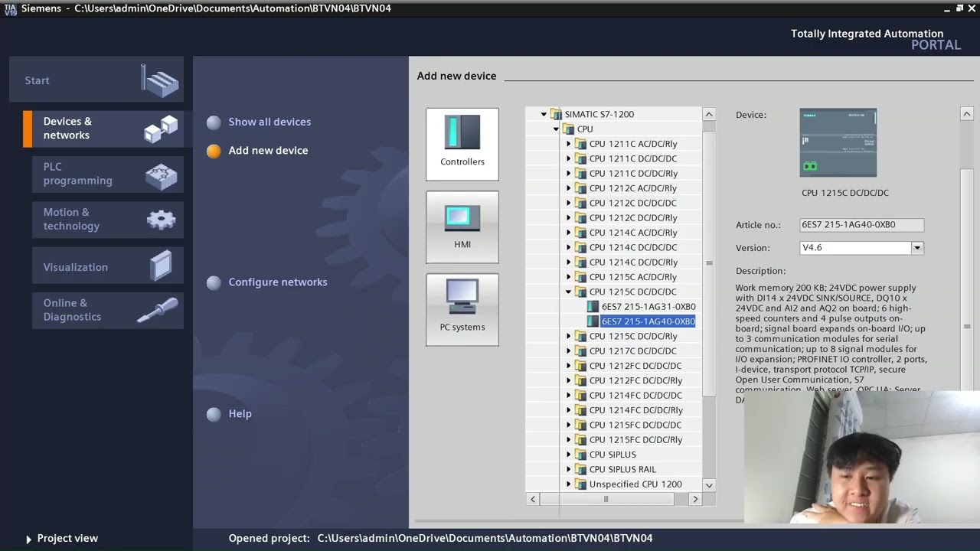This screenshot has width=980, height=551.
Task: Click Online & Diagnostics screwdriver icon
Action: tap(158, 309)
